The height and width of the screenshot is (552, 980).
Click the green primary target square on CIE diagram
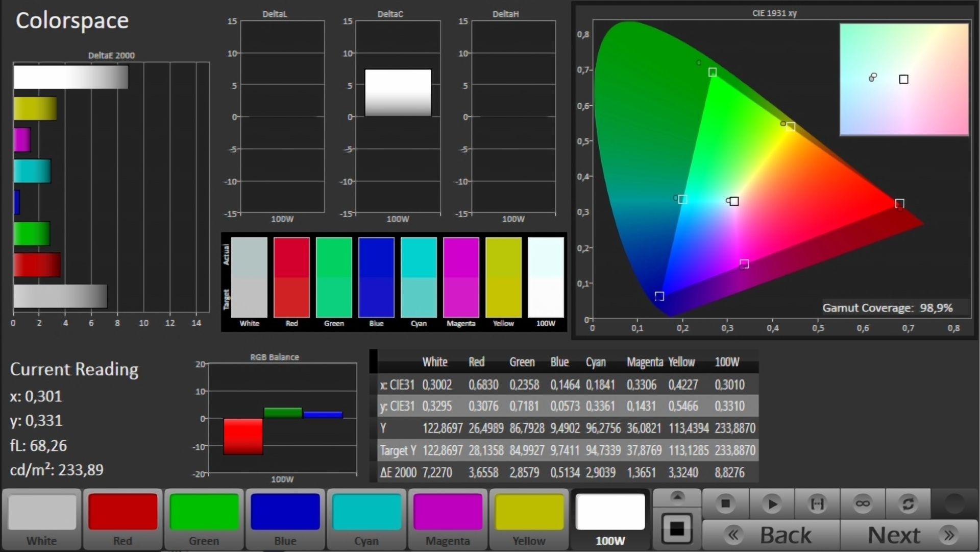tap(712, 73)
